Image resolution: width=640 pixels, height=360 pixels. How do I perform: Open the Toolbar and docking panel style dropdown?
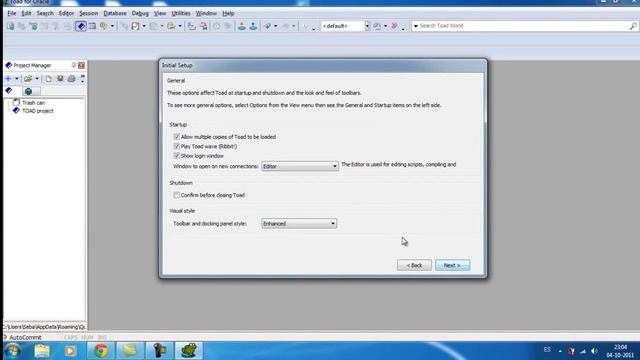coord(299,224)
